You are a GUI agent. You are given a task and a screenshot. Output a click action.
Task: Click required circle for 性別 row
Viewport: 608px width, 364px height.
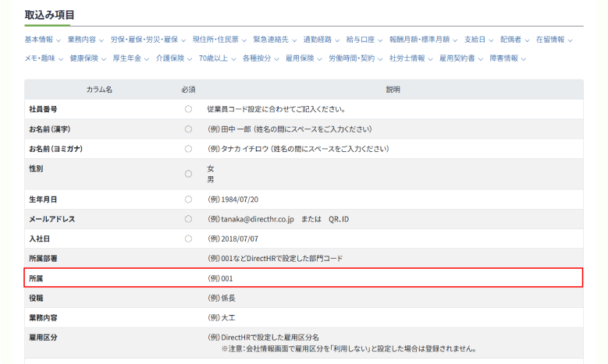(188, 174)
